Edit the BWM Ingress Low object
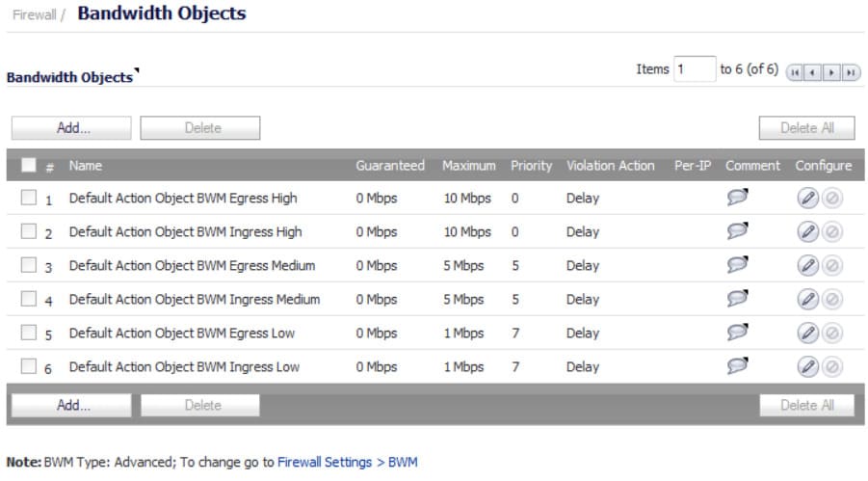This screenshot has width=868, height=481. (807, 367)
